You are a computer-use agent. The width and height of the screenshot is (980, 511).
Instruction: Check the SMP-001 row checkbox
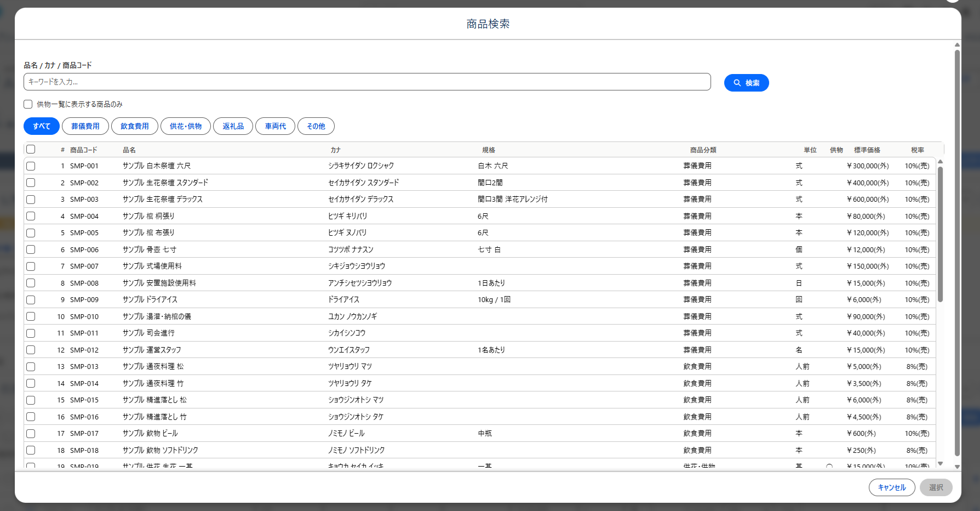(x=31, y=166)
